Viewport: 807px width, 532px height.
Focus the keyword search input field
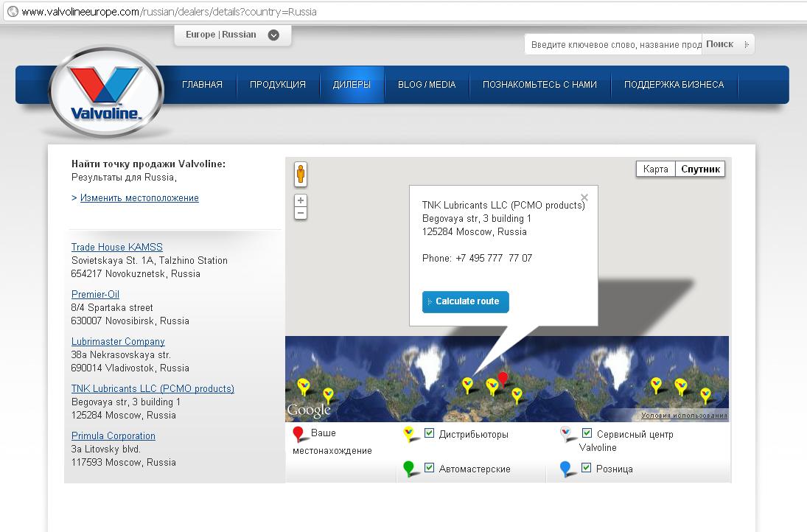[x=613, y=45]
